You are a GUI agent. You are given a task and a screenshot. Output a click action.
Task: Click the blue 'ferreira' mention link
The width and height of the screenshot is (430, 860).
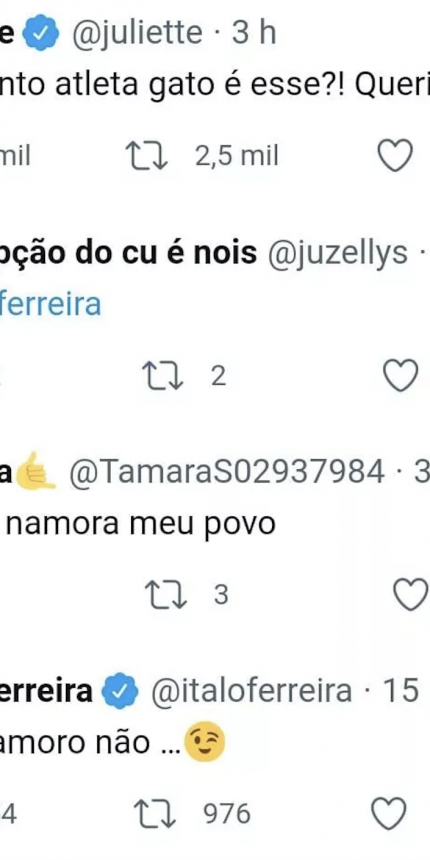[x=50, y=304]
